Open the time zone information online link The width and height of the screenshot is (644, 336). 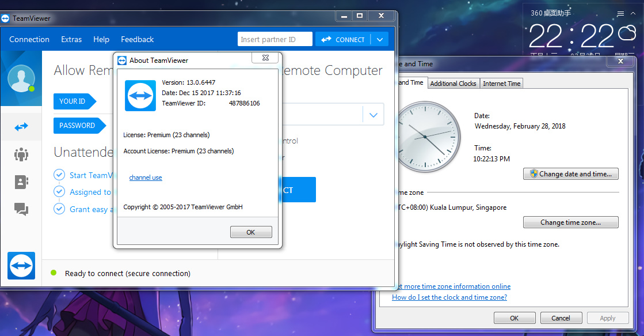(454, 286)
